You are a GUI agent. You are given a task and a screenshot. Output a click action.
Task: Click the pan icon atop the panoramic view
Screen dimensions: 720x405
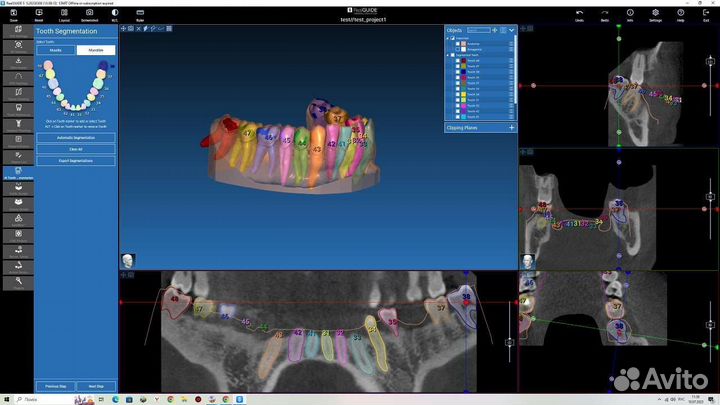tap(123, 275)
